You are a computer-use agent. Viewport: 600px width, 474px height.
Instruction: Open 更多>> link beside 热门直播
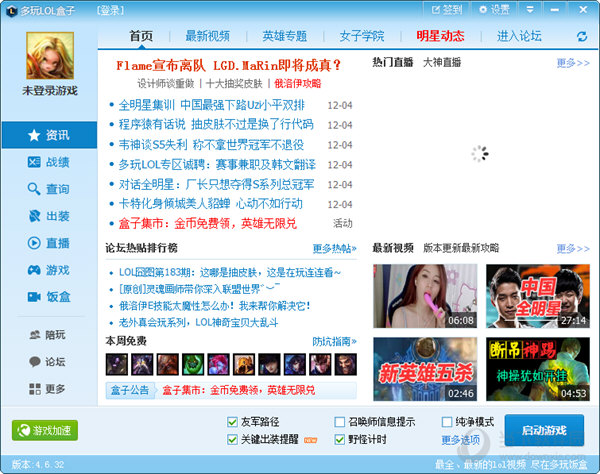573,63
